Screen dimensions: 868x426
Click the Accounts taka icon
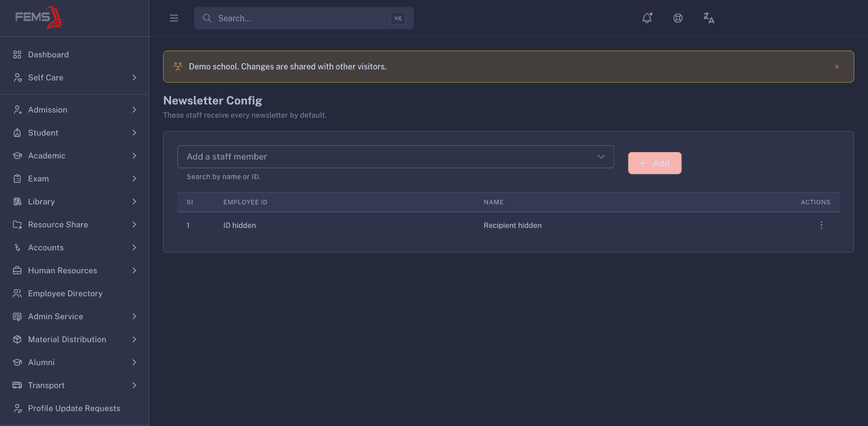[17, 247]
